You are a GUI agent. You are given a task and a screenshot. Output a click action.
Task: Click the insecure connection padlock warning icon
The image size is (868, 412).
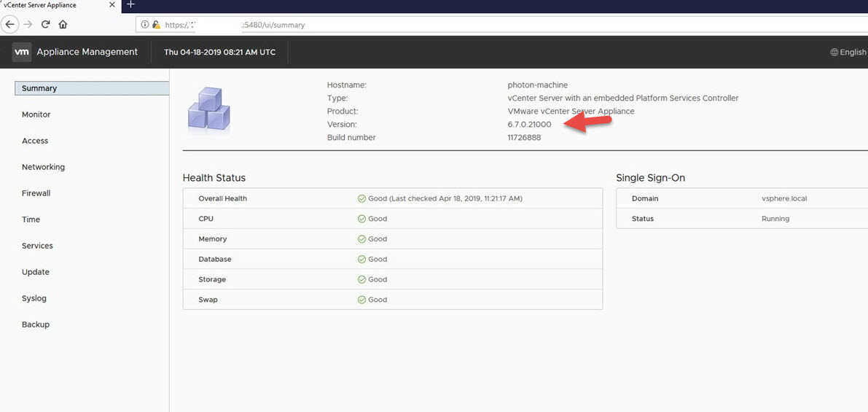(x=156, y=25)
